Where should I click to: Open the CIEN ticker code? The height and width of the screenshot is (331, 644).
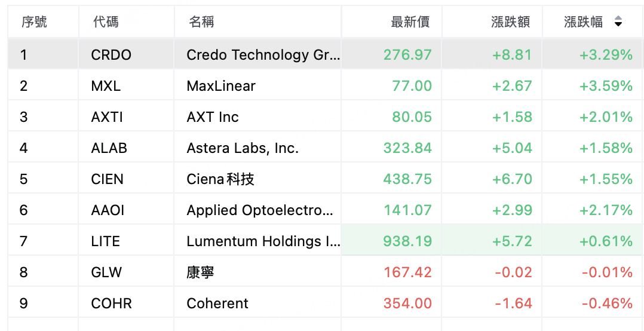pyautogui.click(x=107, y=179)
